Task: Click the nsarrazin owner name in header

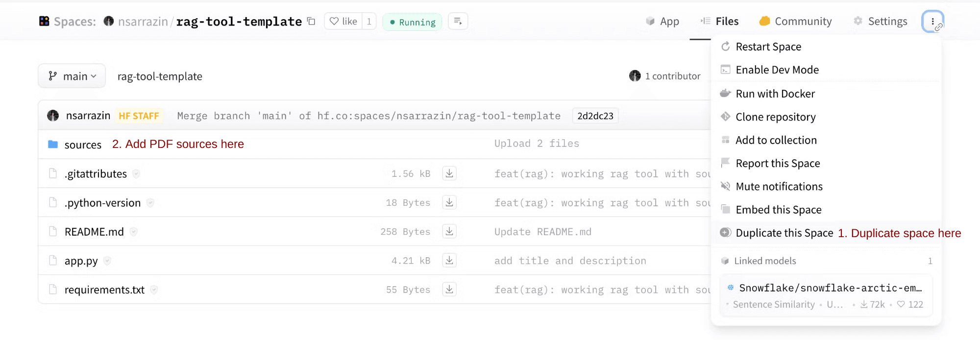Action: pyautogui.click(x=143, y=22)
